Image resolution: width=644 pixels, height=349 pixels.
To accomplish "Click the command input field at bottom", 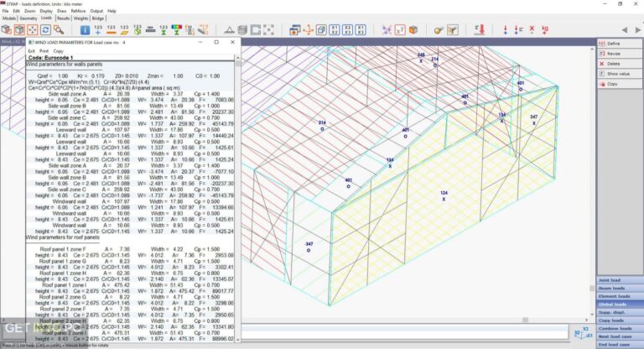I will point(404,331).
